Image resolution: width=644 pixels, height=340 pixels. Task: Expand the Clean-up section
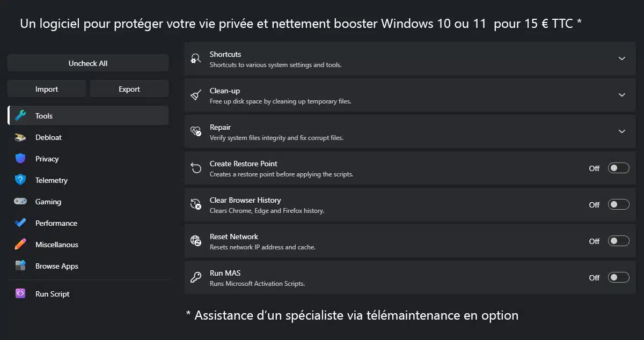pyautogui.click(x=622, y=95)
